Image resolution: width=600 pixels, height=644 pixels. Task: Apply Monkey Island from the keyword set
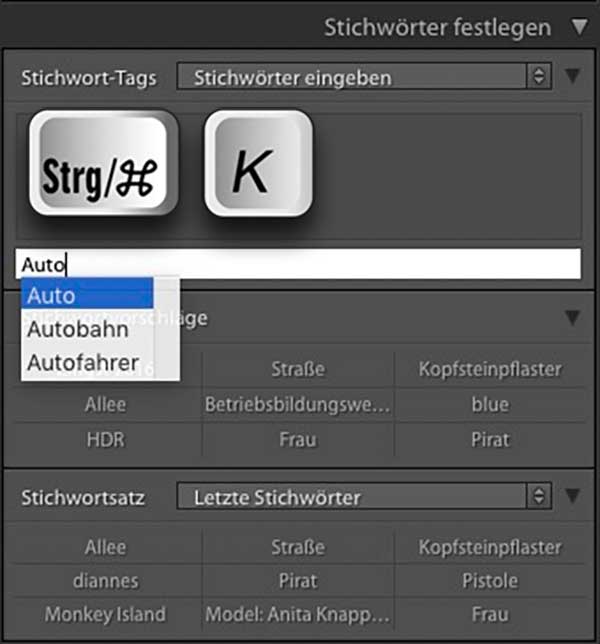[106, 615]
